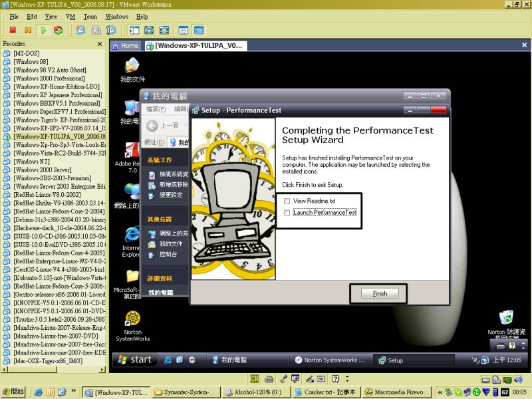The image size is (532, 399).
Task: Click the Finish button in Setup wizard
Action: click(380, 293)
